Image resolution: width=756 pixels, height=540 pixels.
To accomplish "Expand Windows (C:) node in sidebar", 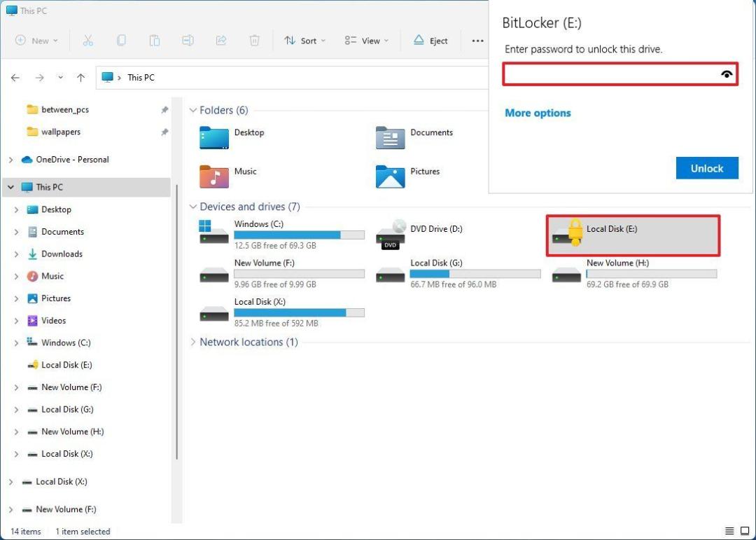I will click(16, 343).
